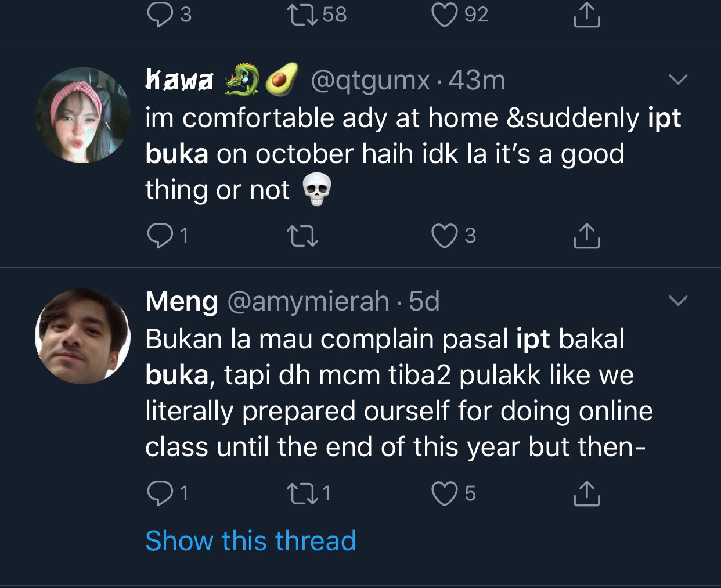Screen dimensions: 721x588
Task: Open options chevron on Meng's tweet
Action: click(678, 300)
